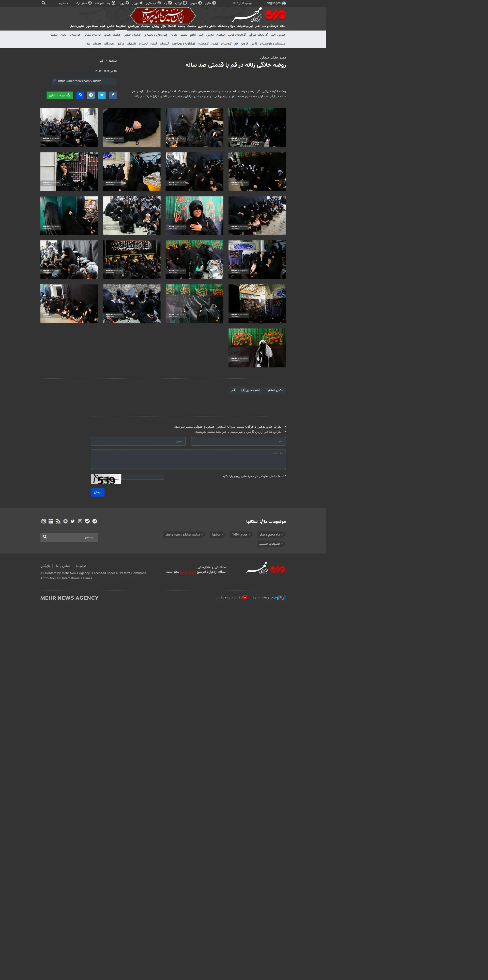Click the green download images button

[60, 95]
